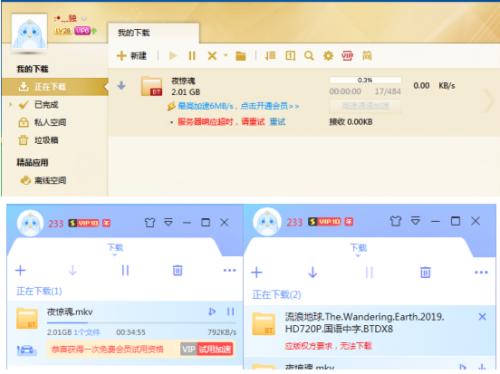This screenshot has height=374, width=500.
Task: Click the VIP6 badge near username
Action: (x=82, y=30)
